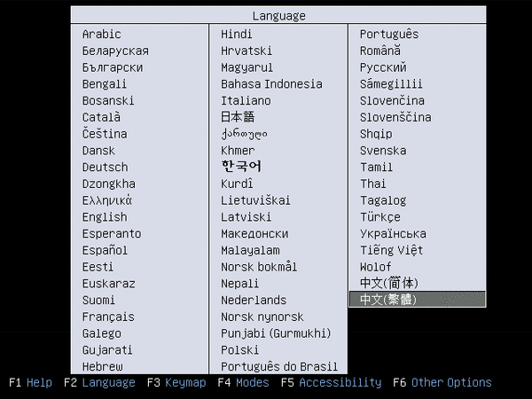Pick Nederlands from the list
532x399 pixels.
coord(254,300)
